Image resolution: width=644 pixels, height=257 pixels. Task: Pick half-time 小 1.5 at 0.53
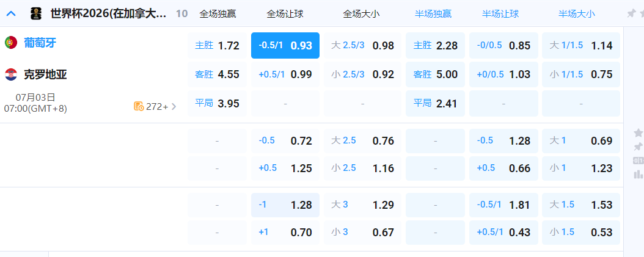tap(581, 233)
